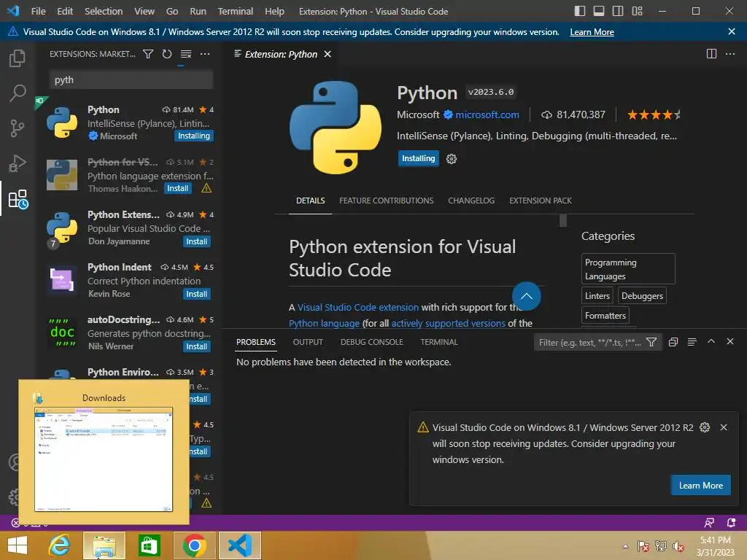This screenshot has height=560, width=747.
Task: Install Python Indent by Kevin Rose
Action: 197,294
